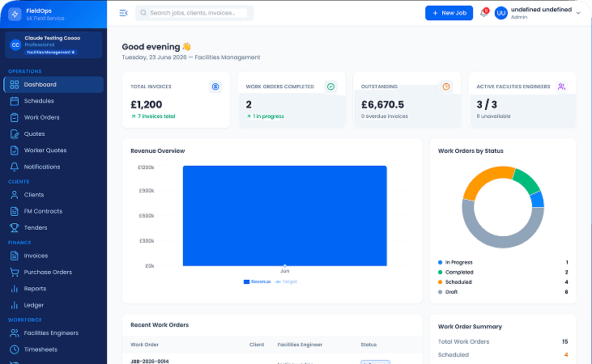592x364 pixels.
Task: Click the Schedules calendar icon
Action: [15, 101]
